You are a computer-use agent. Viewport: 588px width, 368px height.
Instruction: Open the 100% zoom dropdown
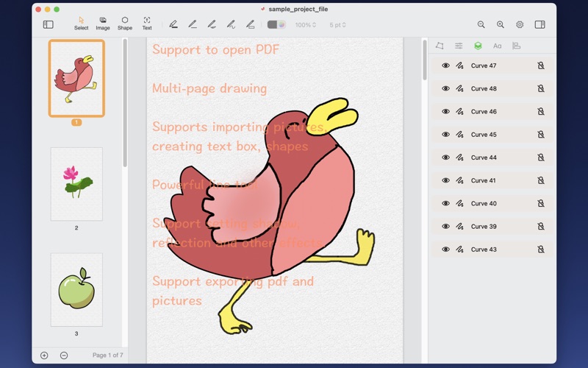(305, 25)
